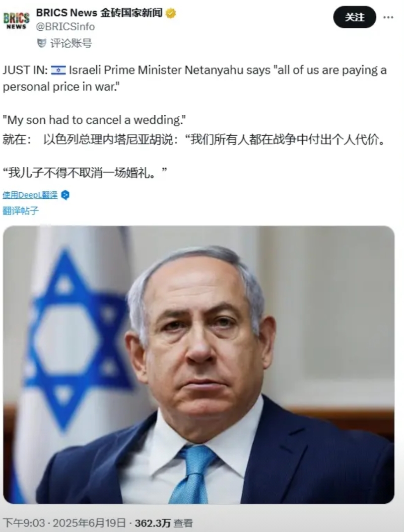Image resolution: width=404 pixels, height=532 pixels.
Task: Click the BRICS News profile avatar
Action: click(x=16, y=20)
